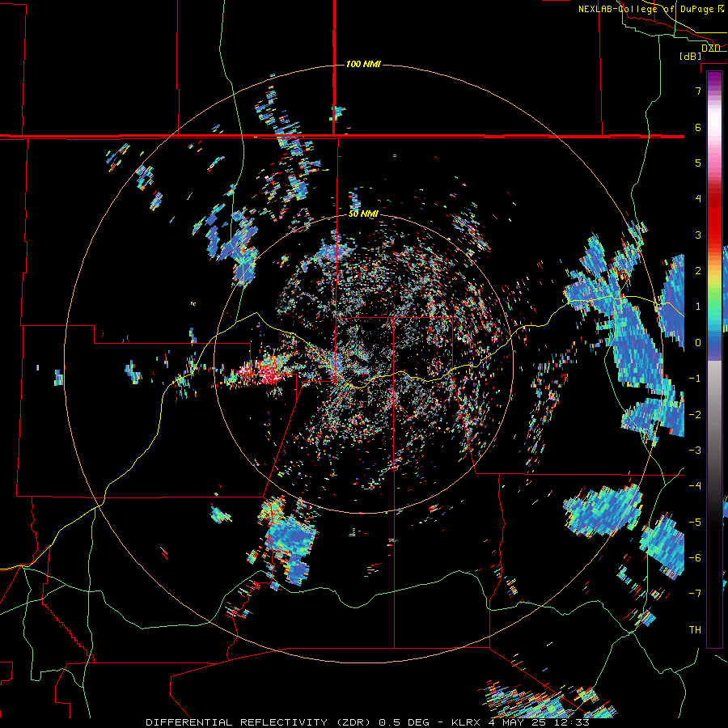This screenshot has width=728, height=728.
Task: Click the '100 NMI' range ring label
Action: (363, 64)
